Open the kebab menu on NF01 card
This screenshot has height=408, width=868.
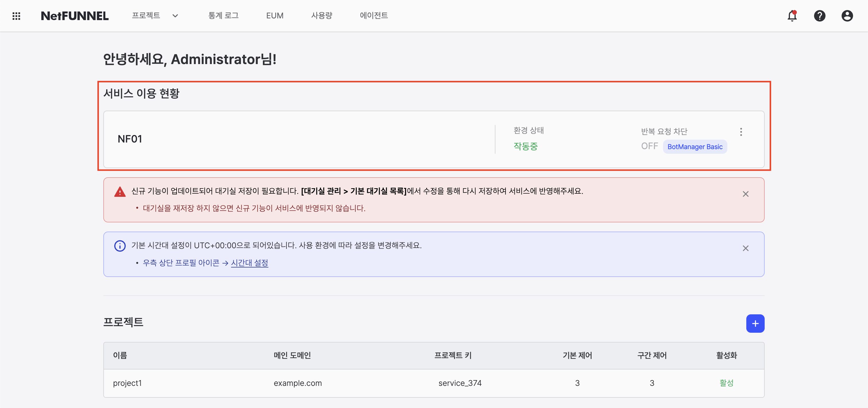pyautogui.click(x=741, y=132)
